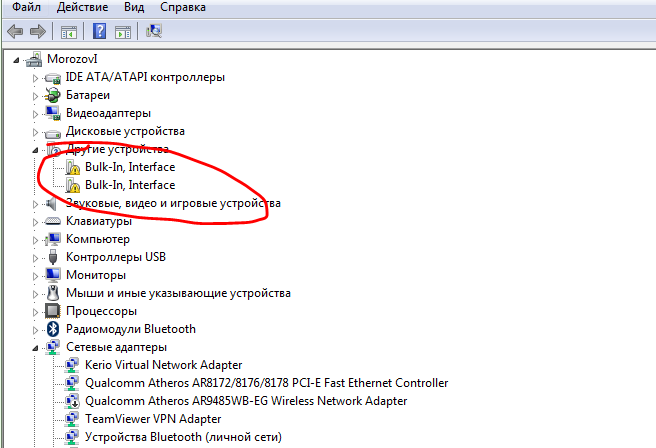Click the IDE ATA/ATAPI controller icon
The image size is (656, 448).
click(x=53, y=78)
